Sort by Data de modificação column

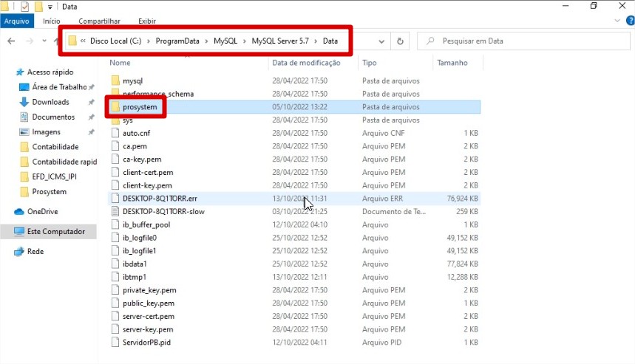pos(305,63)
